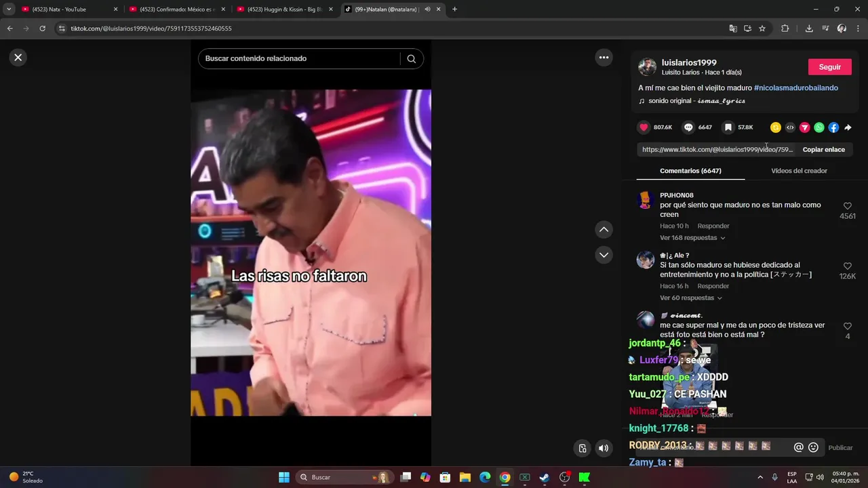This screenshot has height=488, width=868.
Task: Save video with the bookmark icon
Action: (x=728, y=127)
